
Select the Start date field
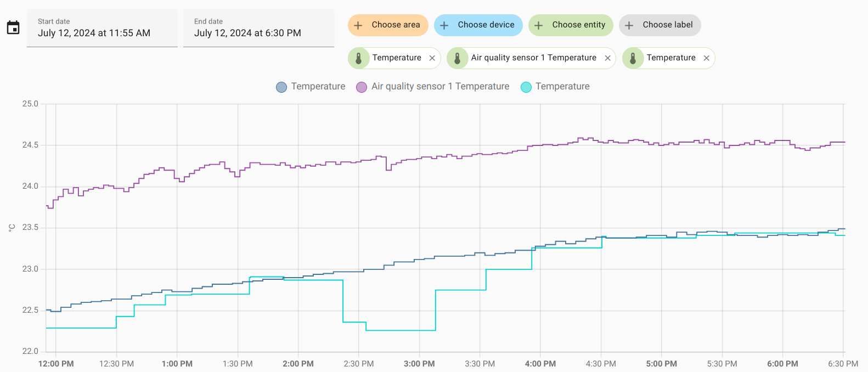click(102, 28)
